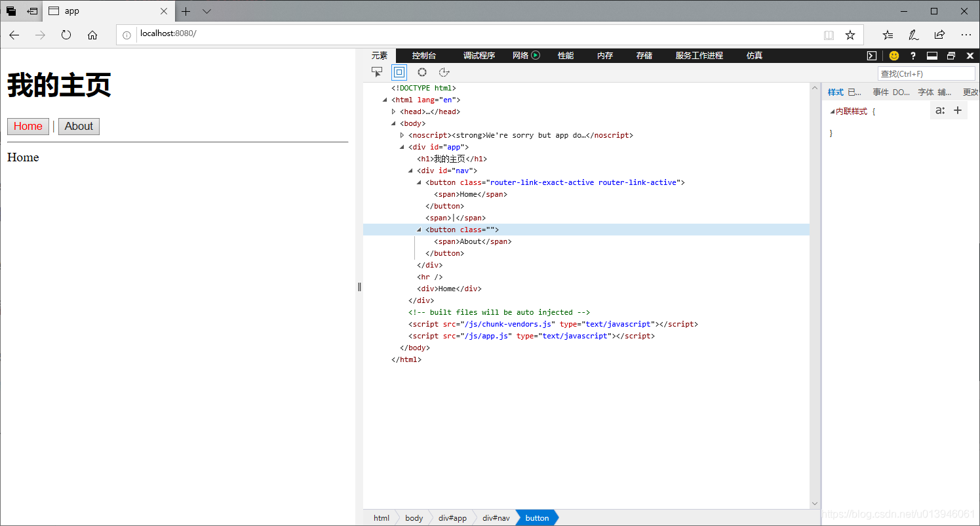Collapse the div id=app node
980x526 pixels.
(402, 147)
